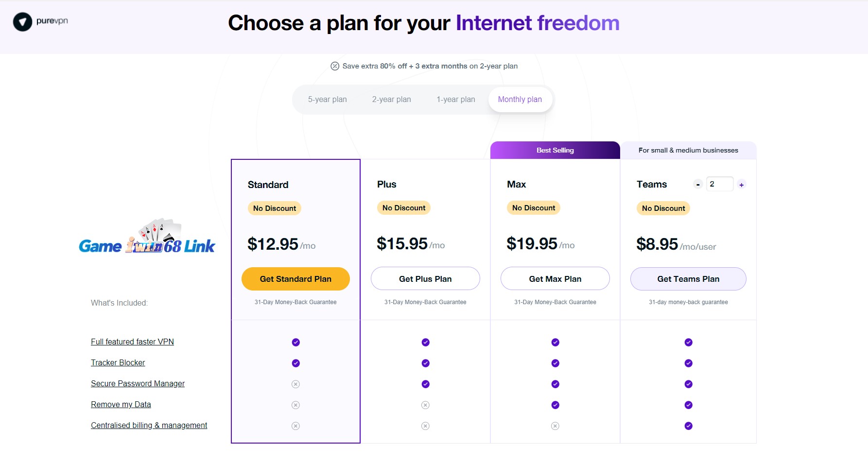Increase the Teams user count with the plus button
Screen dimensions: 868x463
tap(741, 185)
